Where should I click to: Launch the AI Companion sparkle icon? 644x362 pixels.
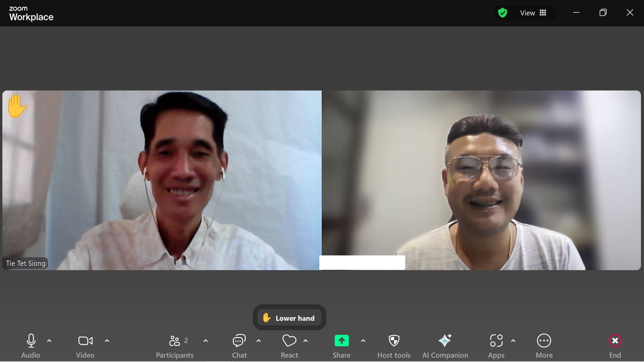coord(445,341)
